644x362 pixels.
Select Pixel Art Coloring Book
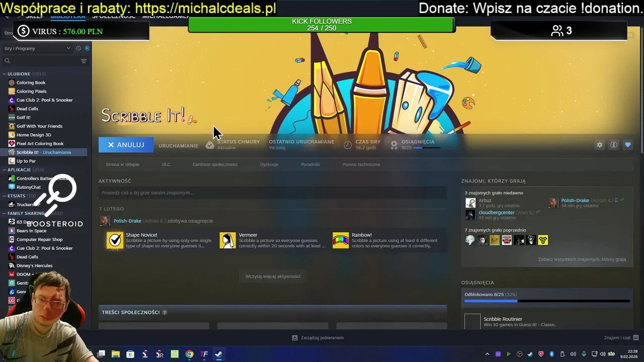40,144
